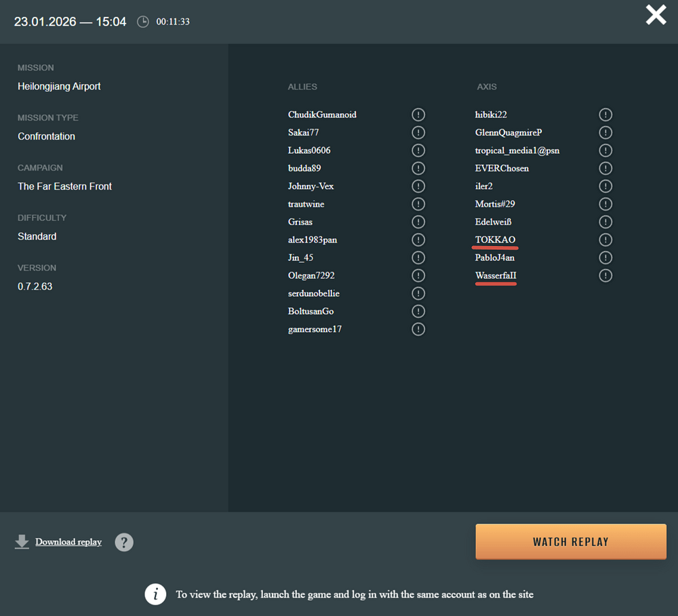Click the Watch Replay button
This screenshot has width=678, height=616.
571,541
